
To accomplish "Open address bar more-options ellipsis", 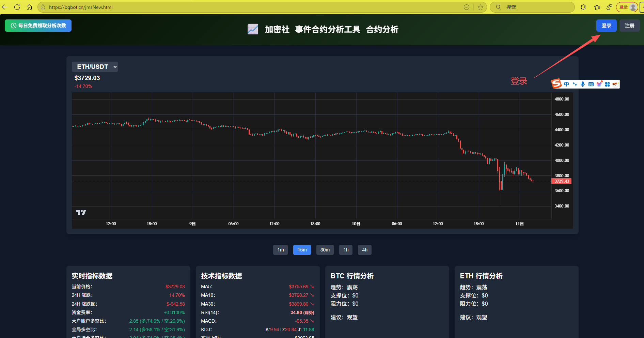I will 467,7.
